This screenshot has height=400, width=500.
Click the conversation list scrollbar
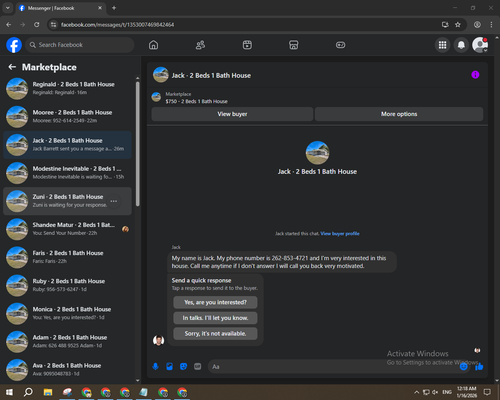coord(138,143)
